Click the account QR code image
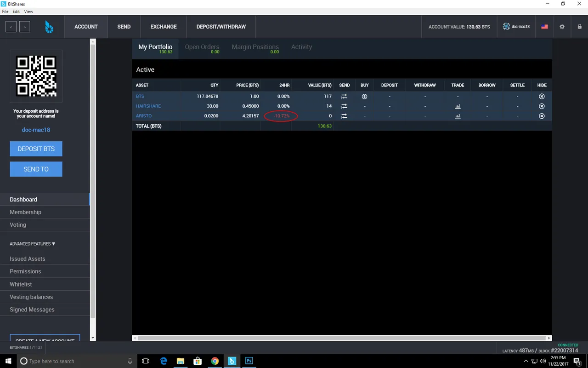Screen dimensions: 588x368 [x=36, y=76]
